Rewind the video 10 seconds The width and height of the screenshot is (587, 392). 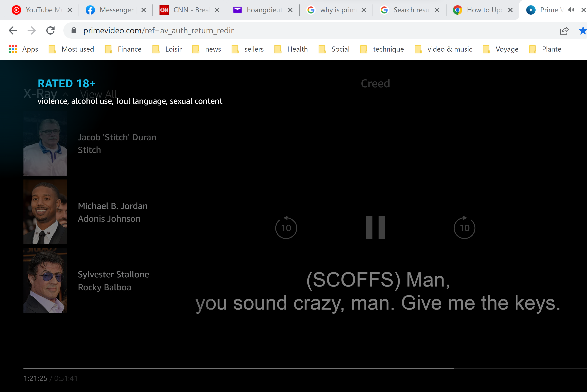286,227
